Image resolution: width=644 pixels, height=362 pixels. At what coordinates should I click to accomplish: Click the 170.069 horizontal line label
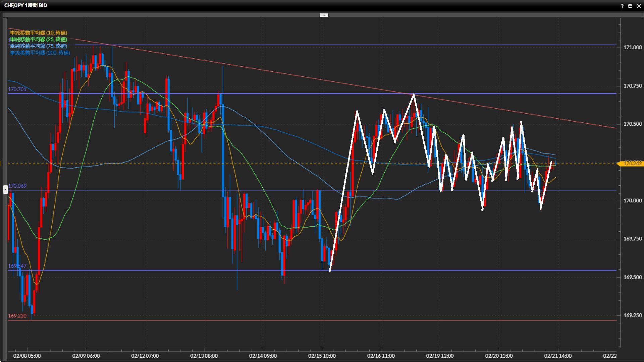coord(17,186)
